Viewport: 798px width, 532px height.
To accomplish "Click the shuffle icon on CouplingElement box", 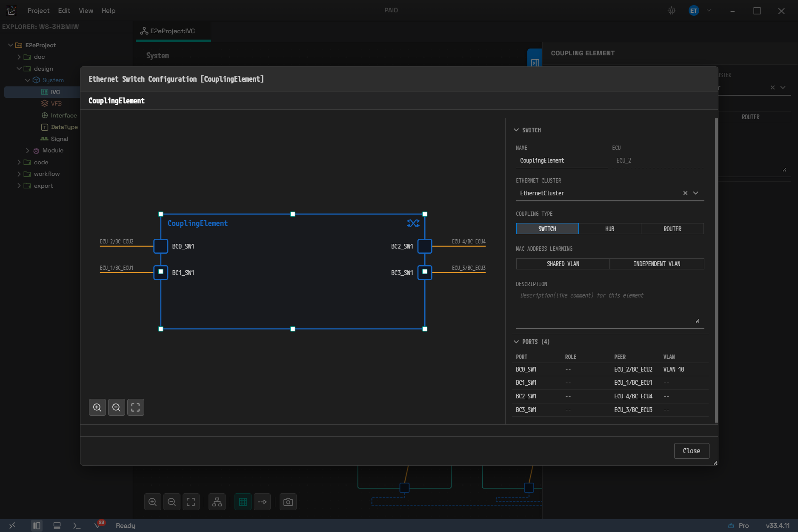I will coord(413,223).
